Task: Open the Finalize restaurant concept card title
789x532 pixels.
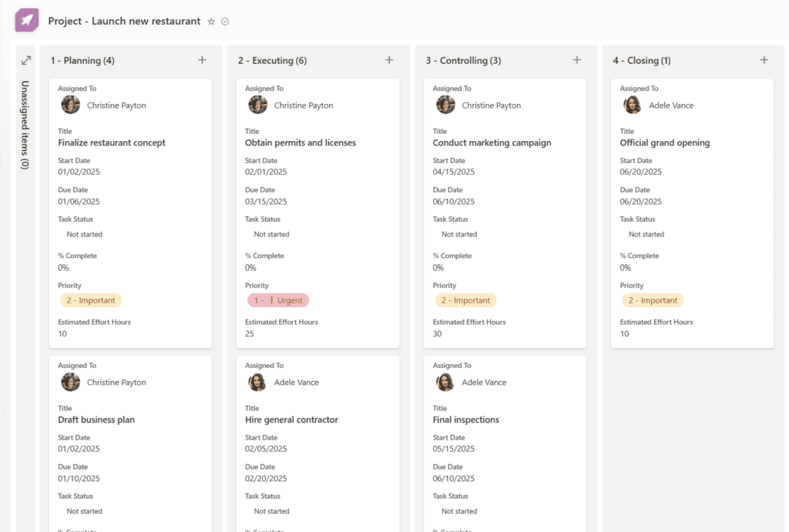Action: tap(112, 142)
